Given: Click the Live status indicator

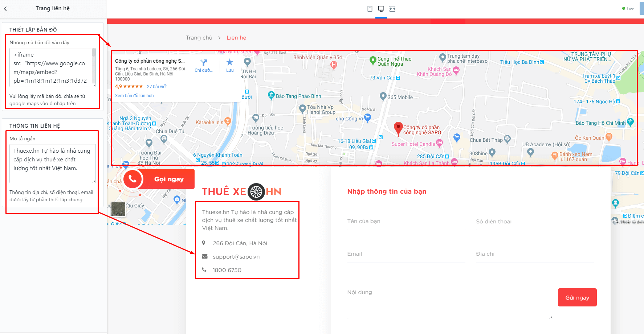Looking at the screenshot, I should point(628,9).
